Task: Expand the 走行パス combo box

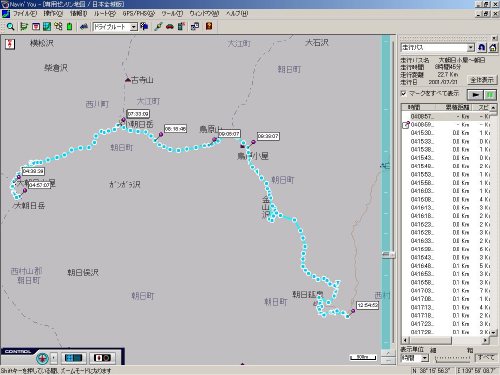Action: (470, 48)
